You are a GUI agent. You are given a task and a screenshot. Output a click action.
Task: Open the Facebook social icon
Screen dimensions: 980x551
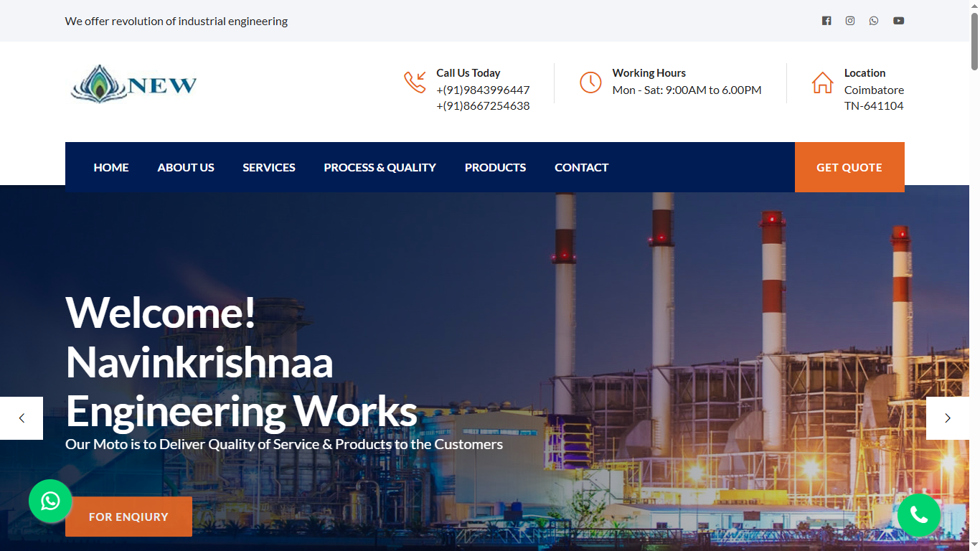[826, 20]
